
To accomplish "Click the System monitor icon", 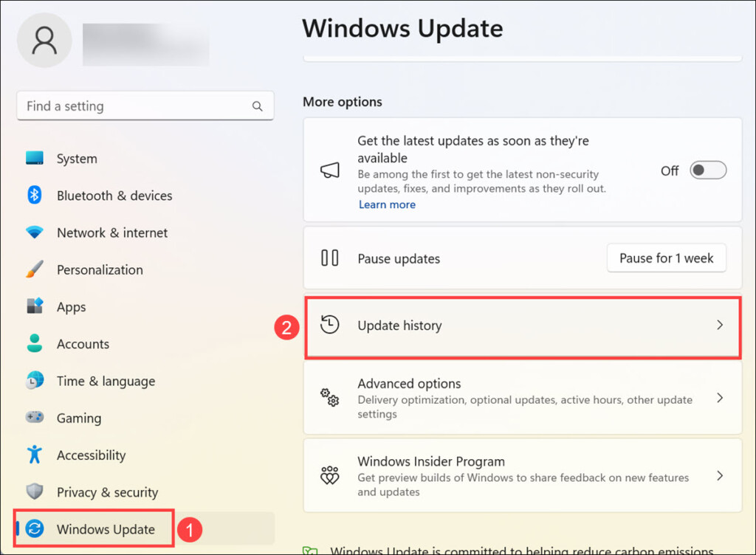I will point(35,158).
